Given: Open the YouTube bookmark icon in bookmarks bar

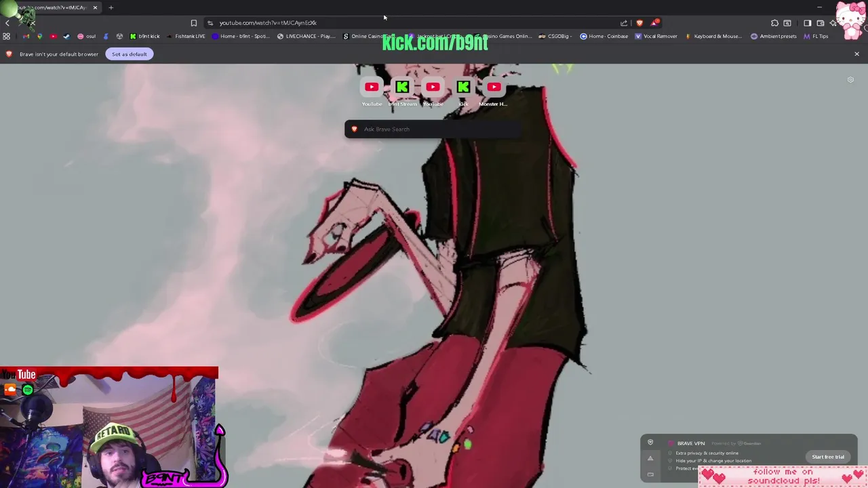Looking at the screenshot, I should 53,37.
